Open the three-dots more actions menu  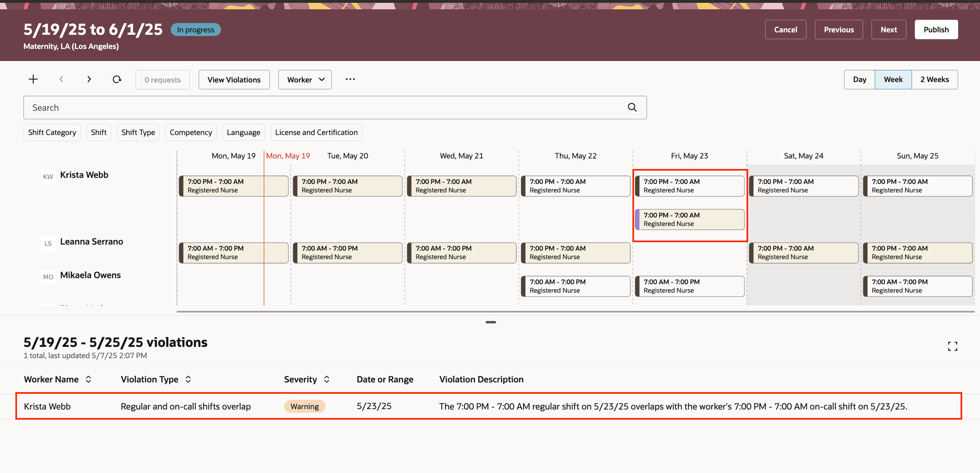(x=350, y=79)
